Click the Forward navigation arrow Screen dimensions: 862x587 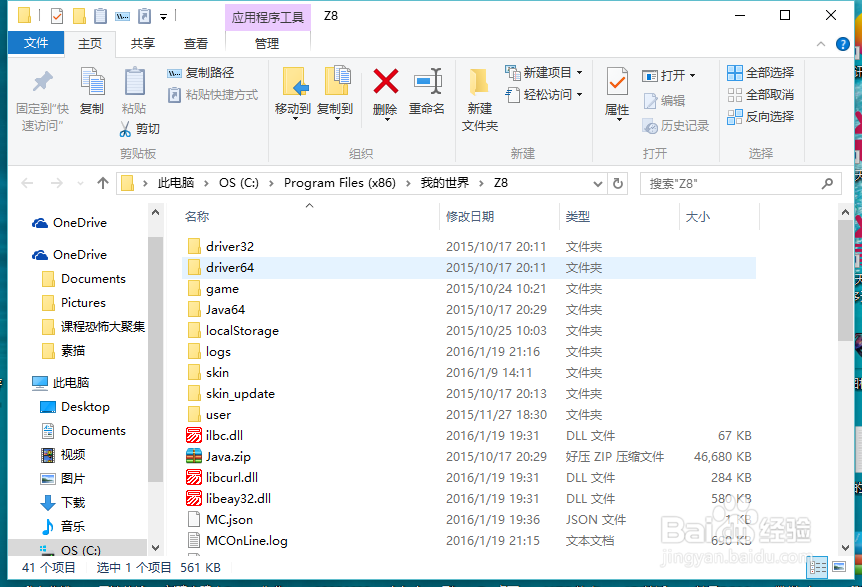coord(57,183)
